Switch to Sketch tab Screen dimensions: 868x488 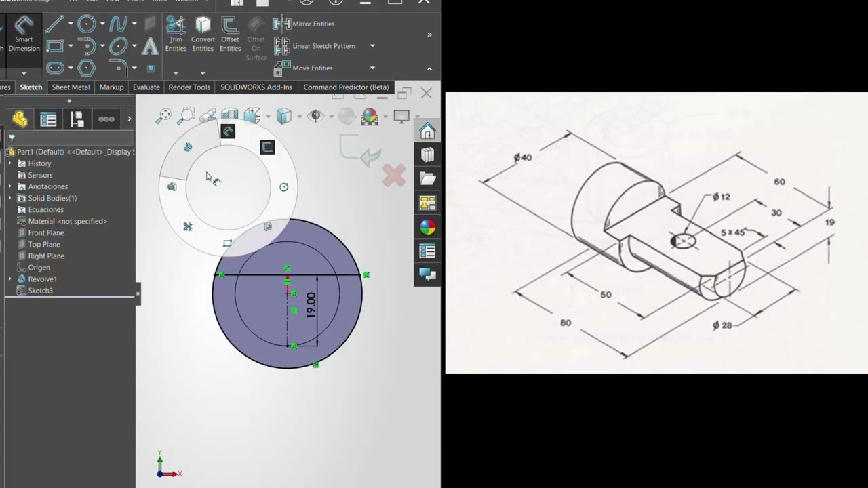point(31,87)
